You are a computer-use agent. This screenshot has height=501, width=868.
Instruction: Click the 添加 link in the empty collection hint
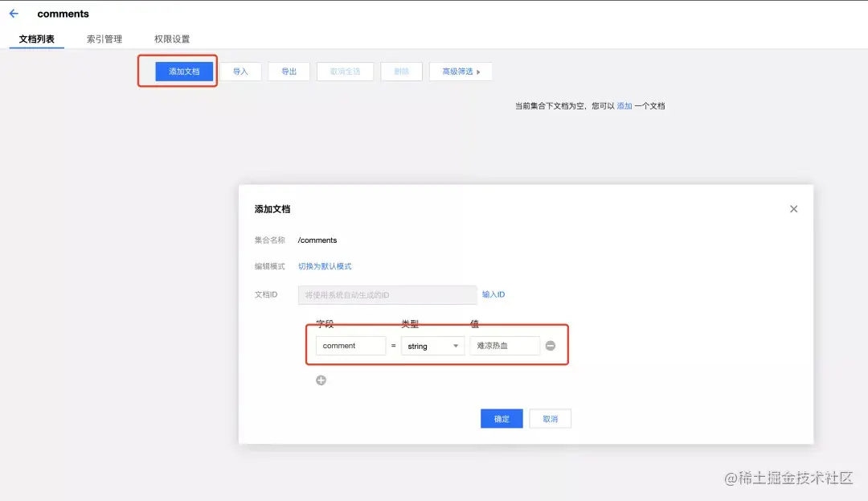tap(625, 105)
